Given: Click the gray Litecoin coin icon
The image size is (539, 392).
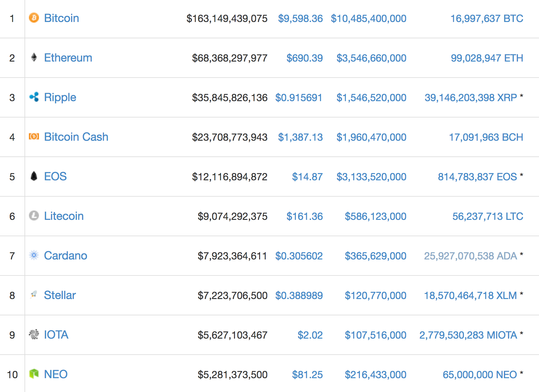Looking at the screenshot, I should pyautogui.click(x=34, y=215).
